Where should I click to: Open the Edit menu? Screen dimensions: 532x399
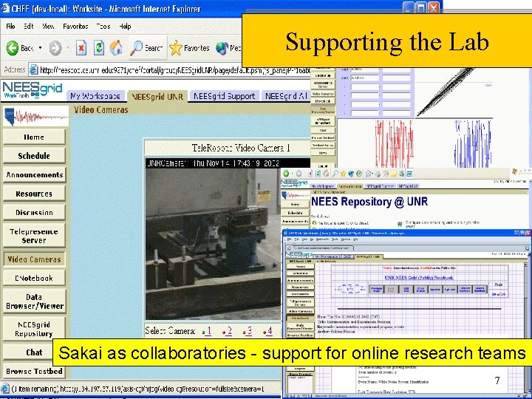click(x=29, y=27)
